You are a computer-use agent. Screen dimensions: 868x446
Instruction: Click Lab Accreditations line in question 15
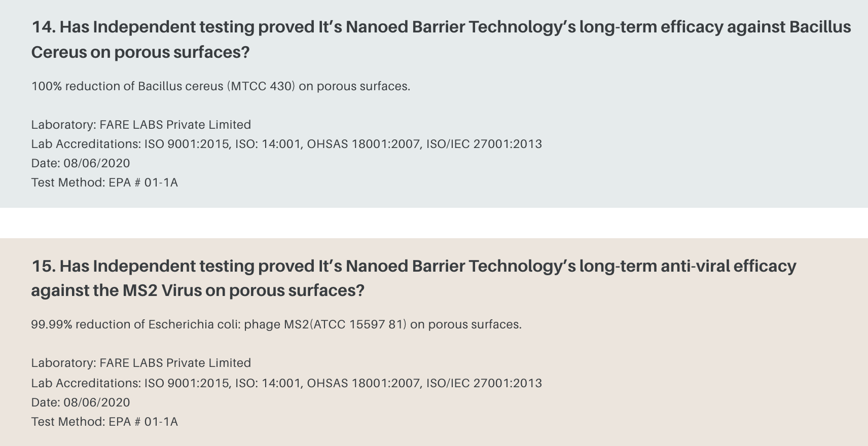click(x=286, y=383)
